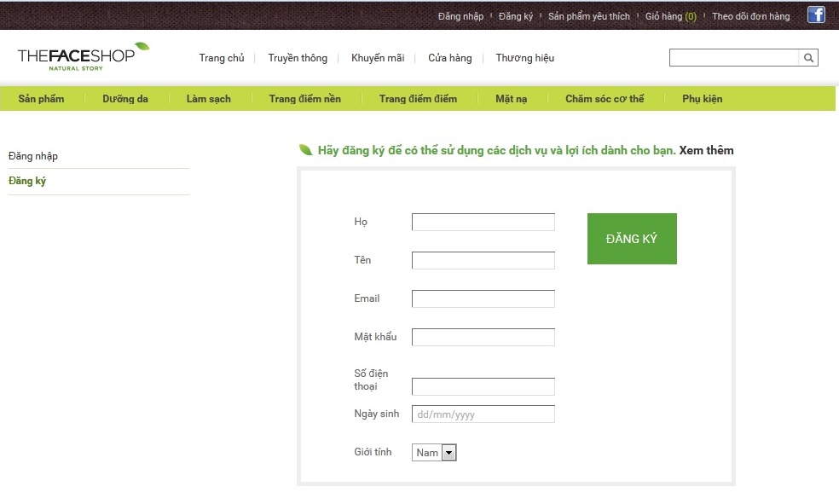Focus the Tên input field
The height and width of the screenshot is (504, 839).
click(483, 261)
